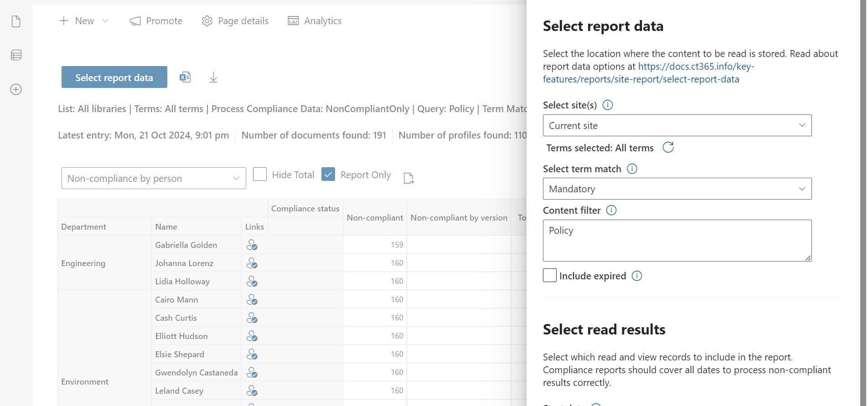Image resolution: width=868 pixels, height=406 pixels.
Task: Enable the Hide Total checkbox
Action: (x=260, y=175)
